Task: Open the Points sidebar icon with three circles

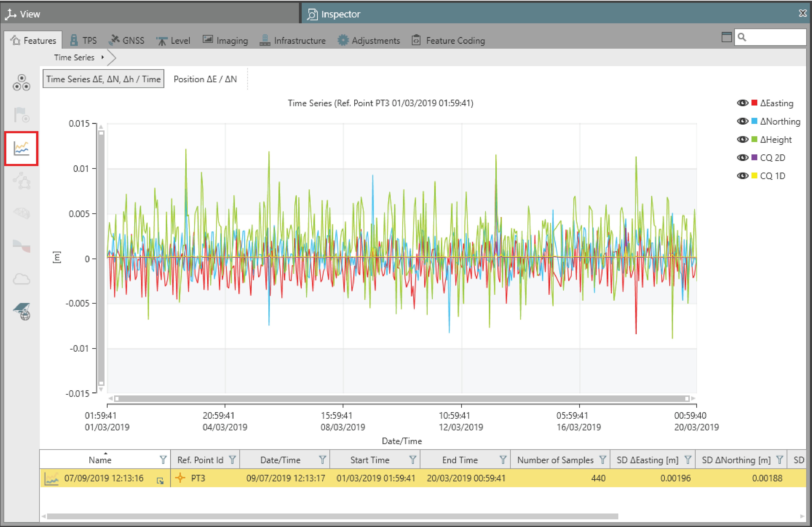Action: [21, 83]
